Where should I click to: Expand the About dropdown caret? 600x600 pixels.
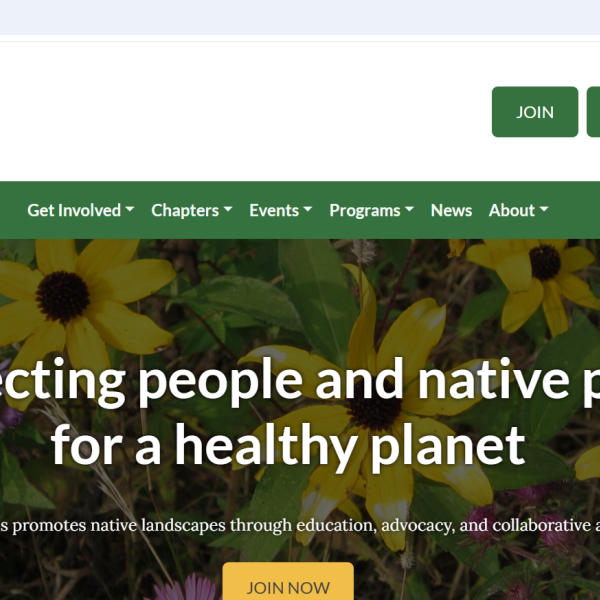tap(544, 209)
